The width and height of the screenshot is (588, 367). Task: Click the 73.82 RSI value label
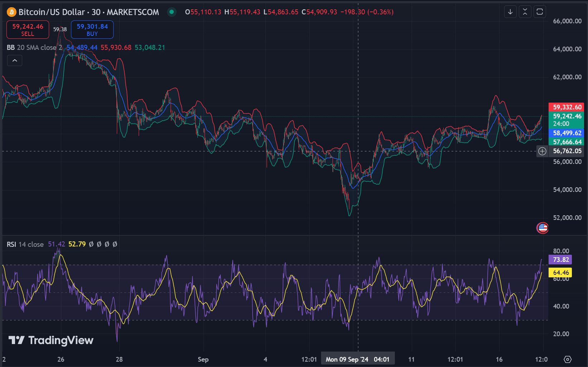pyautogui.click(x=560, y=260)
